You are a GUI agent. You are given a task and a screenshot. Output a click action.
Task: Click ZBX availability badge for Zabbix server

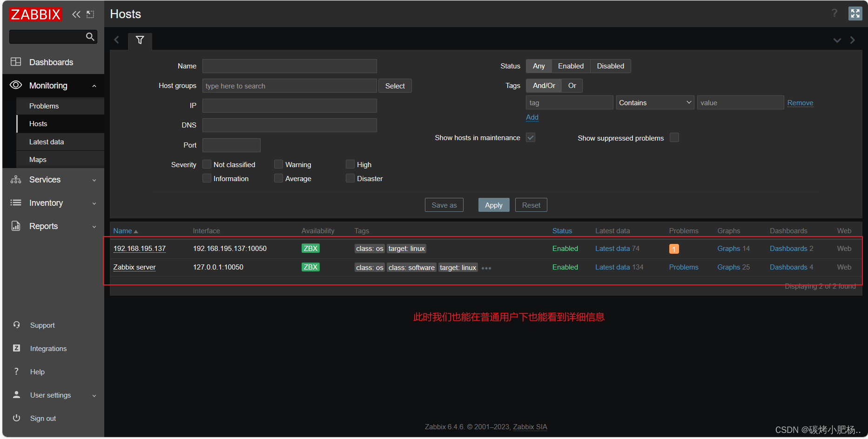[310, 267]
